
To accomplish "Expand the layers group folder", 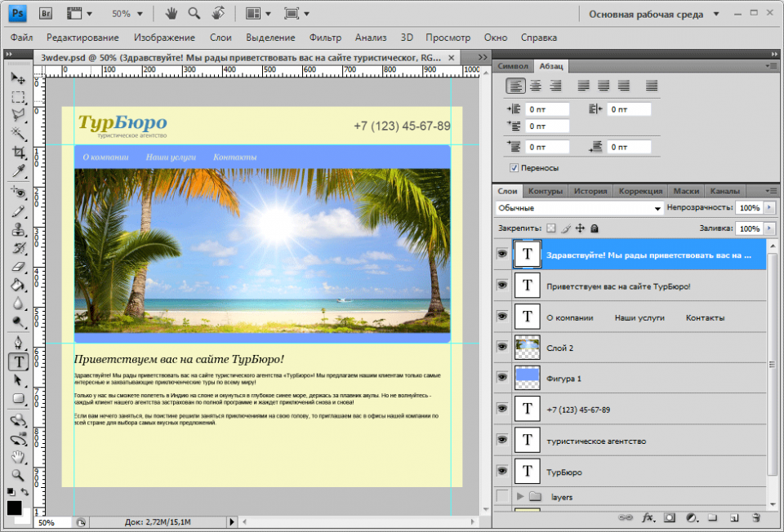I will [519, 496].
